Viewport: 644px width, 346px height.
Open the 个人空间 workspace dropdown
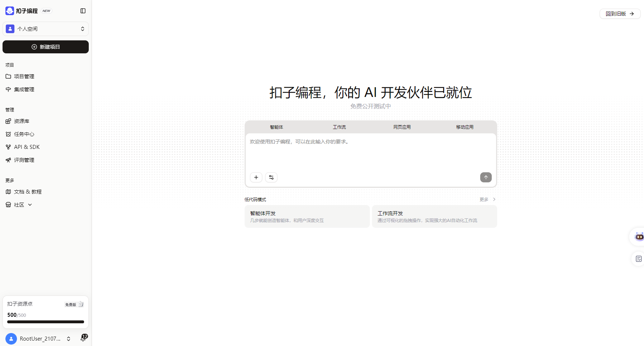pos(45,29)
